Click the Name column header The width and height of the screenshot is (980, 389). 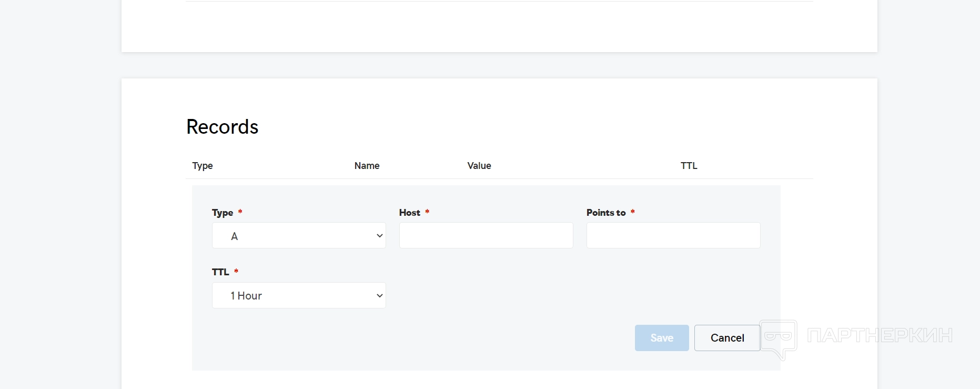(x=367, y=166)
